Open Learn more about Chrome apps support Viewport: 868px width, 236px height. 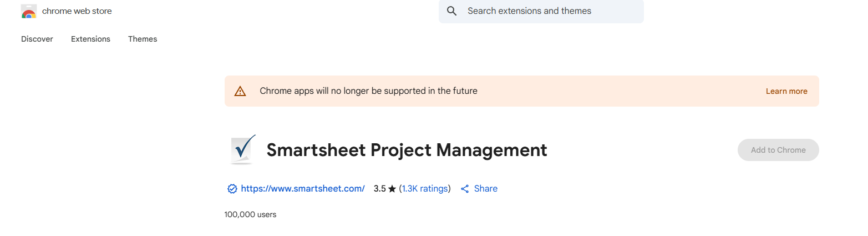pyautogui.click(x=786, y=91)
